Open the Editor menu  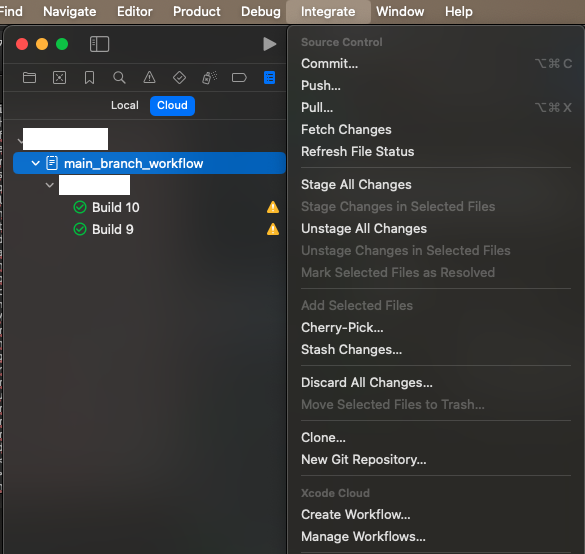(x=135, y=12)
